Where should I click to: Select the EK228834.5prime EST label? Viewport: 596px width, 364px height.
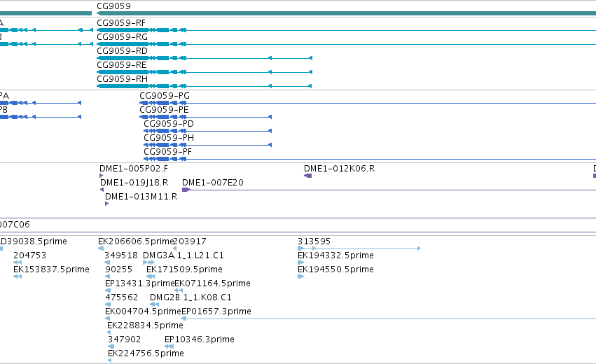pos(145,325)
